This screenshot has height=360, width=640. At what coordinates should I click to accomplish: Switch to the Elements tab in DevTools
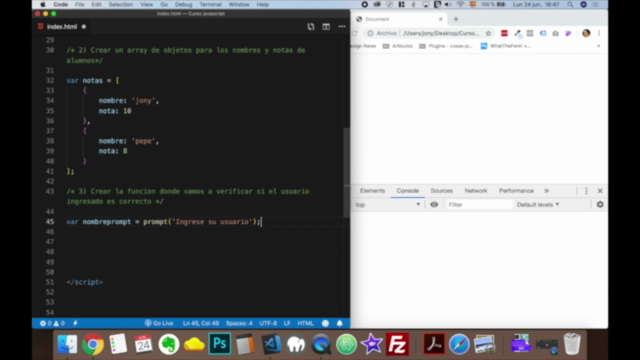tap(372, 191)
